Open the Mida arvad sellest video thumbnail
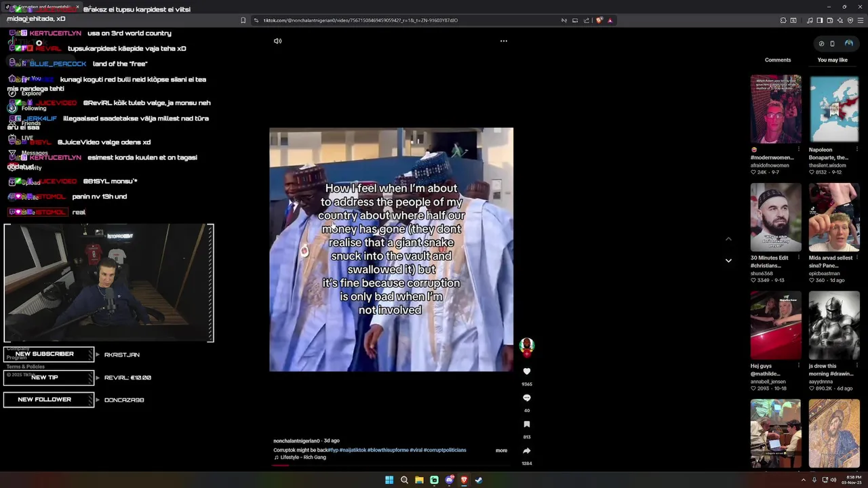 click(x=834, y=218)
